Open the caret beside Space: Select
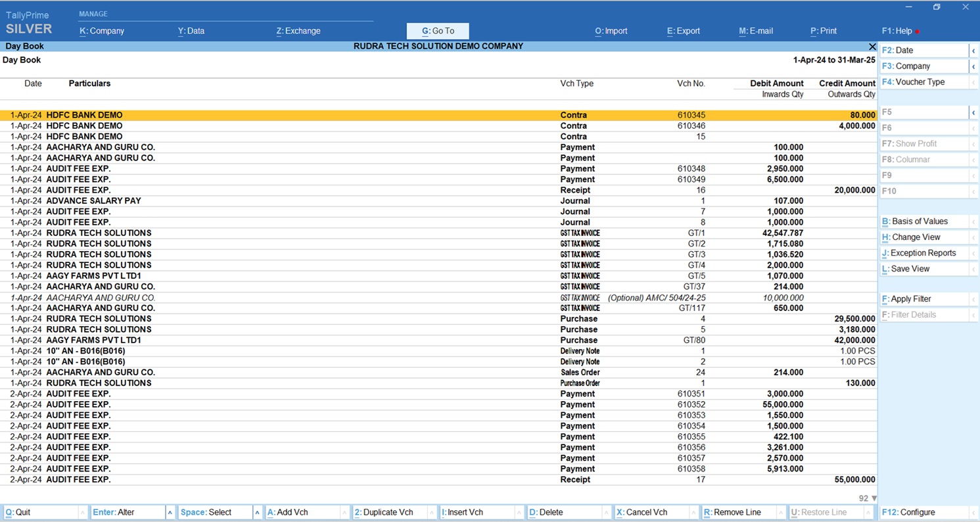This screenshot has width=980, height=522. pos(257,512)
